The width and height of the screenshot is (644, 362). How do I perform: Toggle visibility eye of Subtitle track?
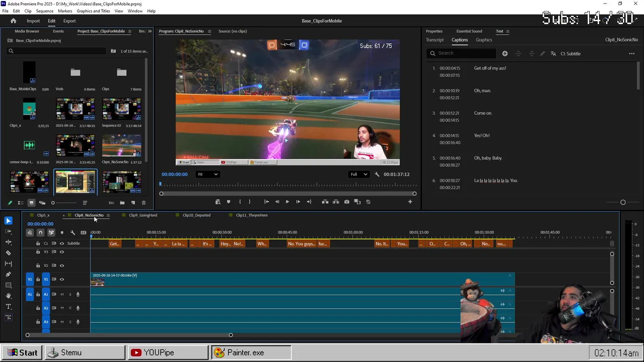[62, 243]
